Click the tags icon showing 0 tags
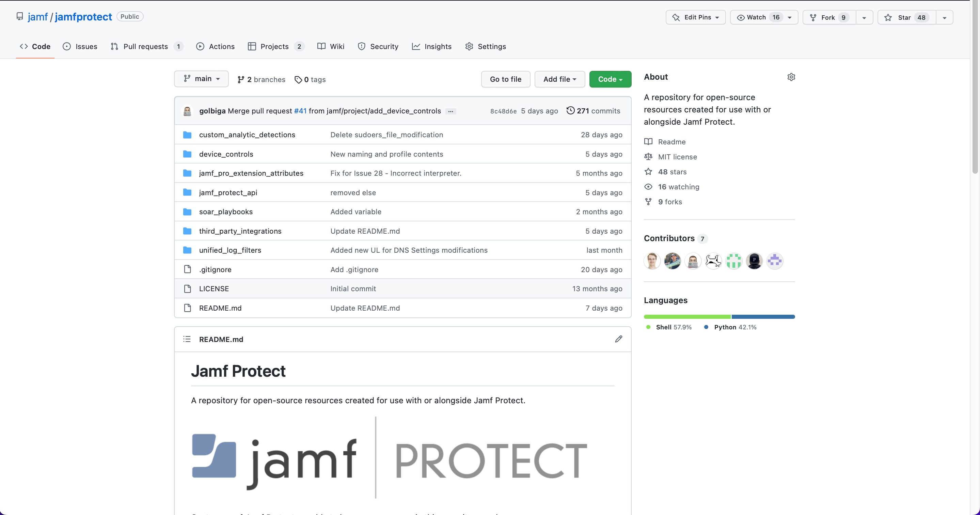The width and height of the screenshot is (980, 515). pyautogui.click(x=298, y=80)
